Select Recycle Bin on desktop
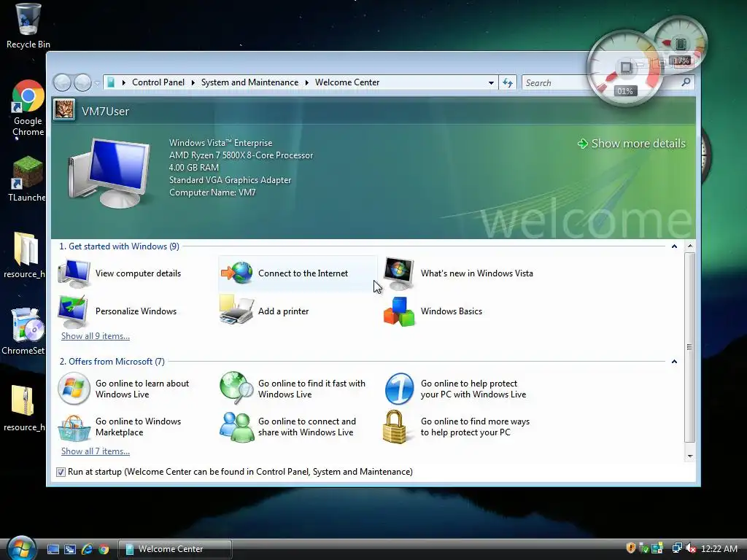The height and width of the screenshot is (560, 747). pos(28,26)
